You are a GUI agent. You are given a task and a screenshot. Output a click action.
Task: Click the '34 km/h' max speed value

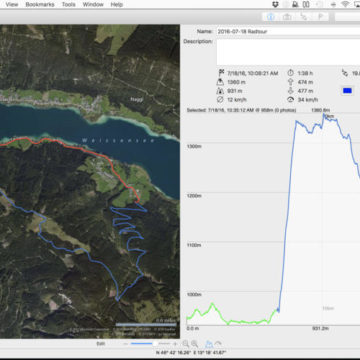307,100
